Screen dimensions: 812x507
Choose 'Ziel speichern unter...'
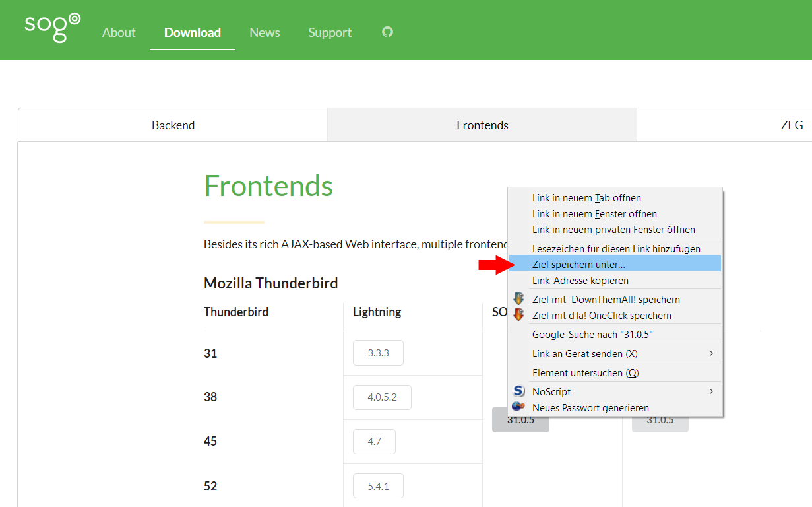tap(615, 264)
